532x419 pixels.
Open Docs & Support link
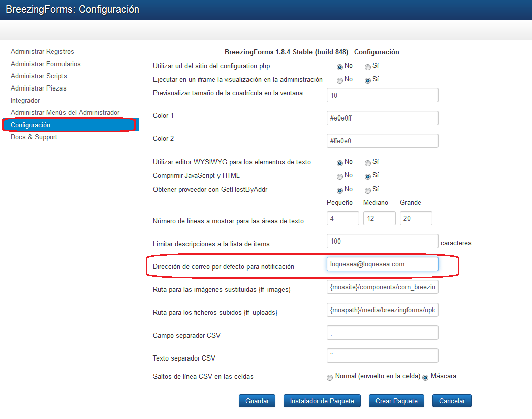click(34, 137)
